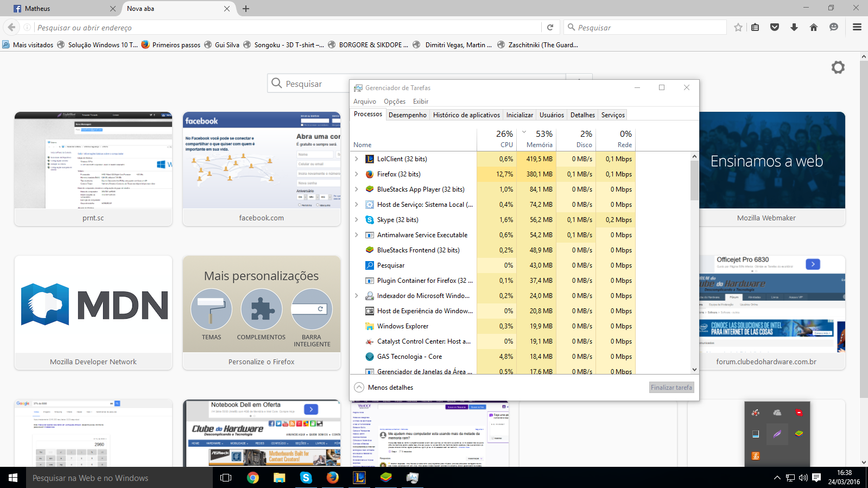The height and width of the screenshot is (488, 868).
Task: Select the GAS Tecnologia - Core process
Action: (493, 357)
